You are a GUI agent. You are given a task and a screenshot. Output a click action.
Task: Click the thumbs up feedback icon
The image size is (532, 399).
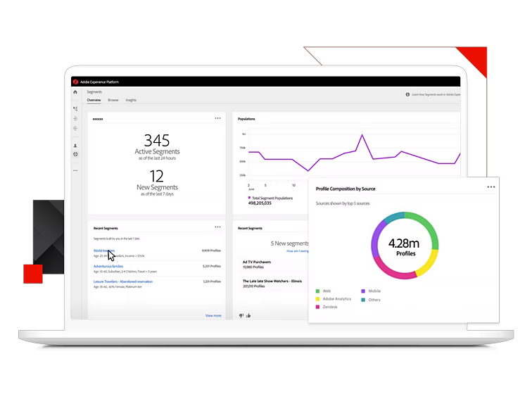[x=248, y=315]
